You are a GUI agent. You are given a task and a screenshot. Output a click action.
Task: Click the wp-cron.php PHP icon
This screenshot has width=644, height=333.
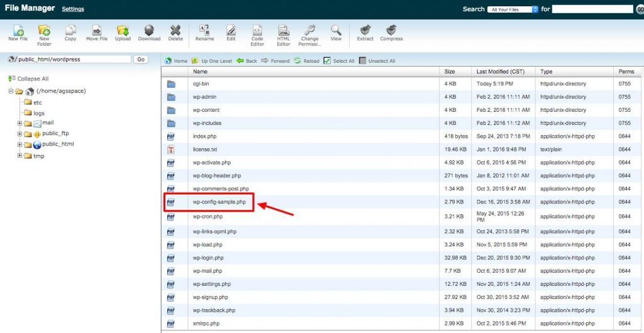[171, 217]
